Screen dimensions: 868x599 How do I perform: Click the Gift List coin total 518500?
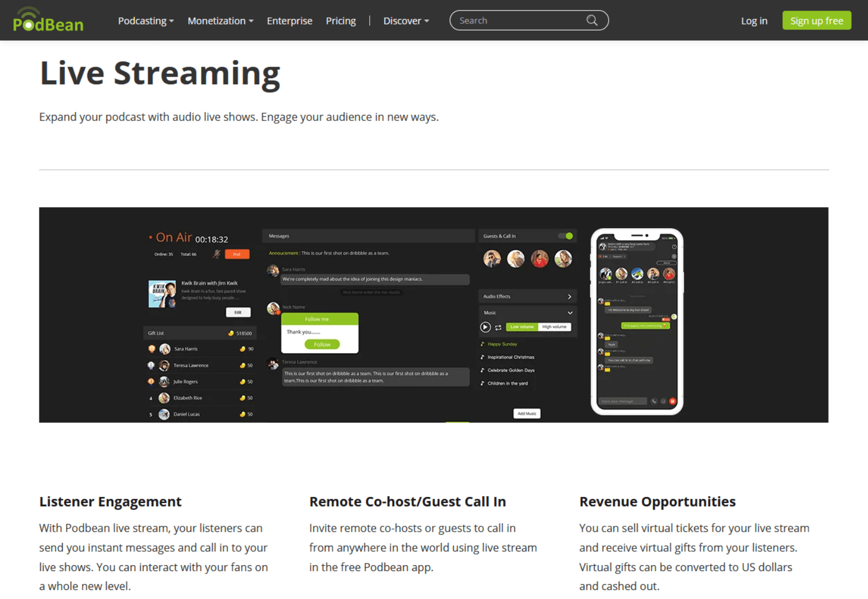click(240, 333)
